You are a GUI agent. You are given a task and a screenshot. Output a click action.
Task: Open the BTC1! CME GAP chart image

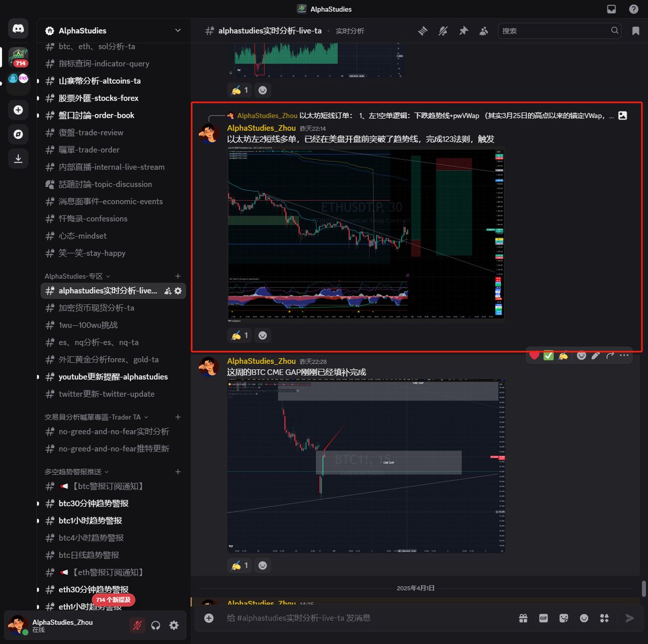click(x=366, y=466)
